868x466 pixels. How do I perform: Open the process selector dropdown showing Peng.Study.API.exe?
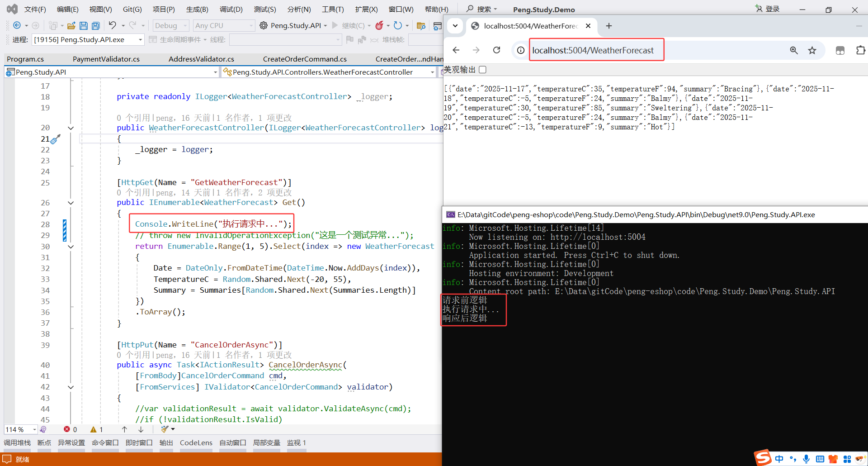point(88,40)
